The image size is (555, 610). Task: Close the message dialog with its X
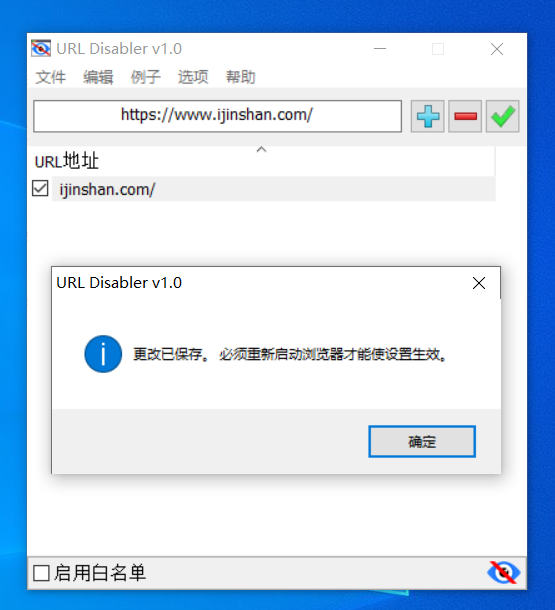(x=479, y=283)
